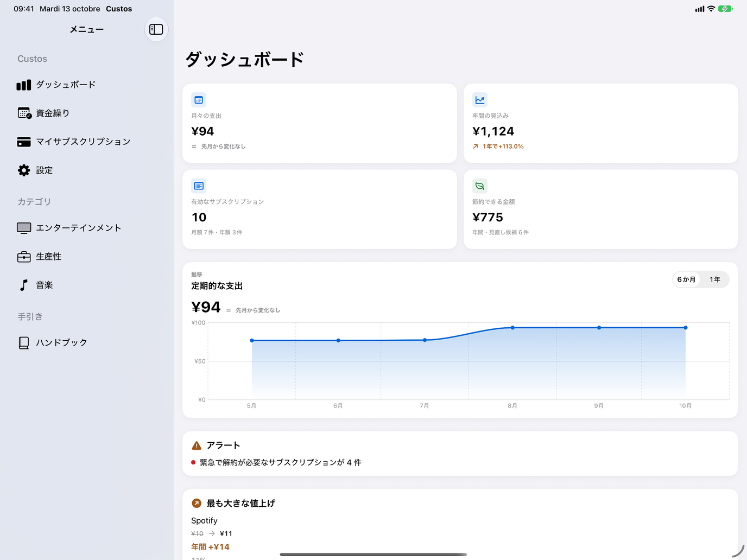Click the 音楽 note icon
This screenshot has height=560, width=747.
pos(24,285)
